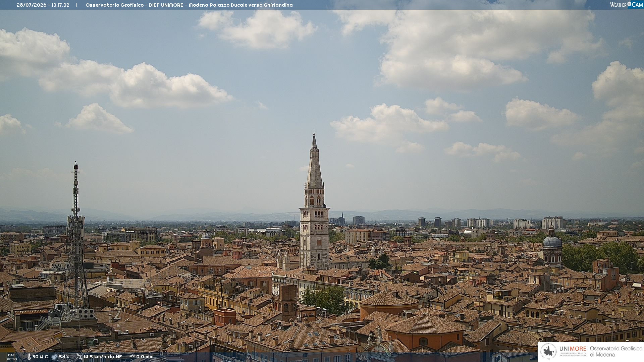Select the 28/07/2026 - 13:17:32 timestamp

point(43,5)
